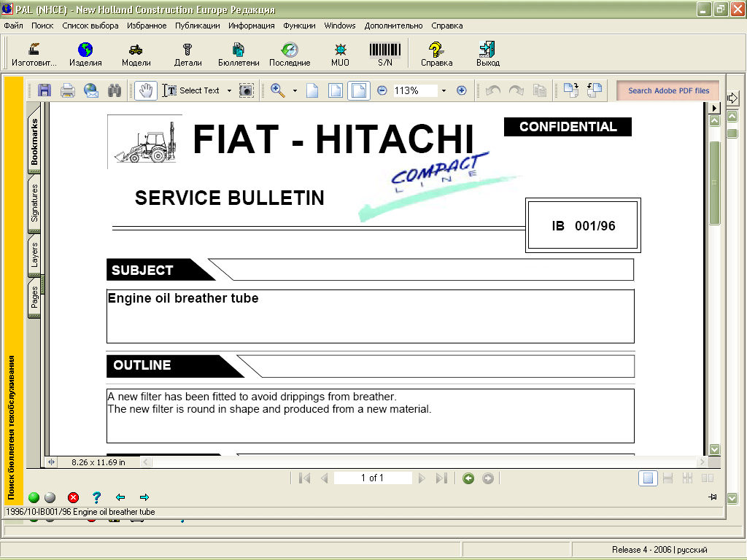Open the Последние recent icon
The image size is (747, 560).
[290, 54]
